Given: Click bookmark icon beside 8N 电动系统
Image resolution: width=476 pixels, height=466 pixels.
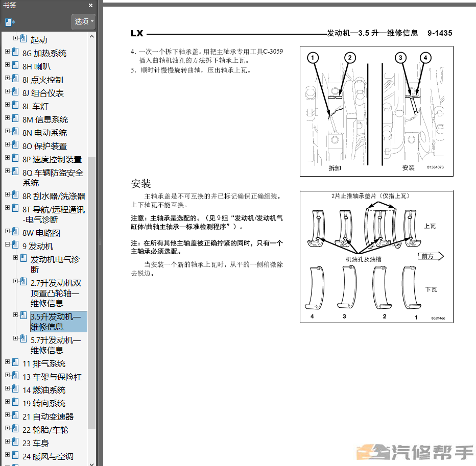Looking at the screenshot, I should [15, 131].
